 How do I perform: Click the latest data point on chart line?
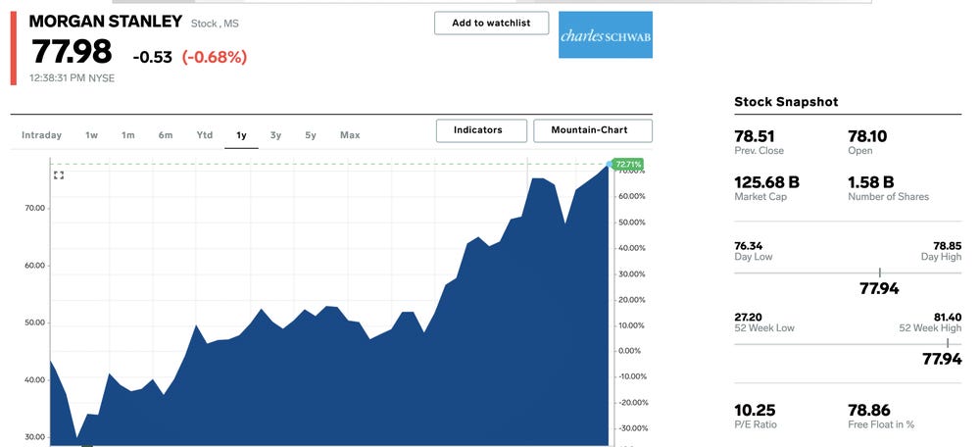[x=610, y=165]
